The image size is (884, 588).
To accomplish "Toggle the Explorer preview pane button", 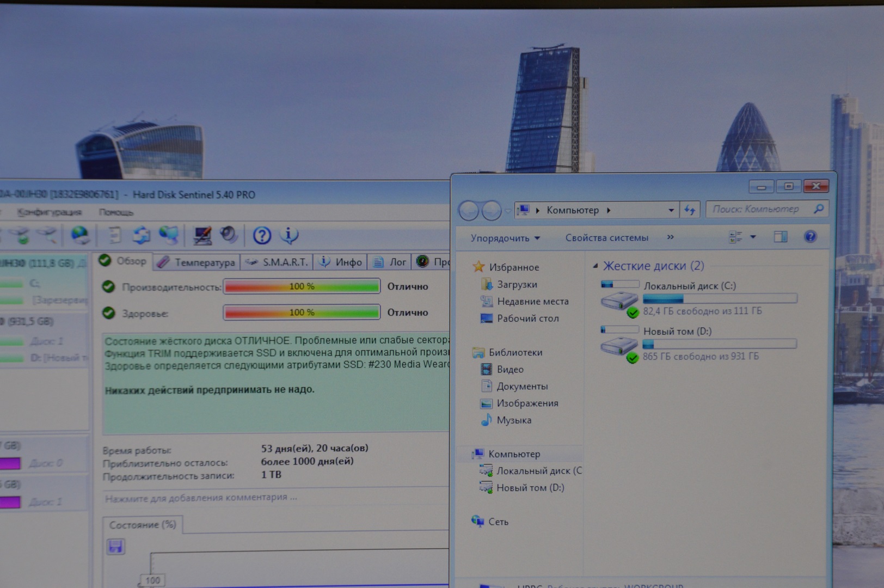I will tap(781, 237).
